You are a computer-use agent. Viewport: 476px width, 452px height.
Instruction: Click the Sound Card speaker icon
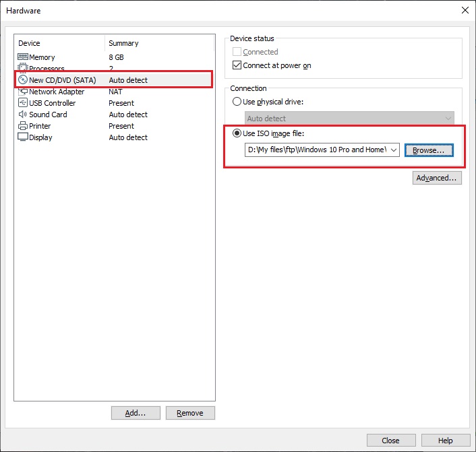pos(23,115)
